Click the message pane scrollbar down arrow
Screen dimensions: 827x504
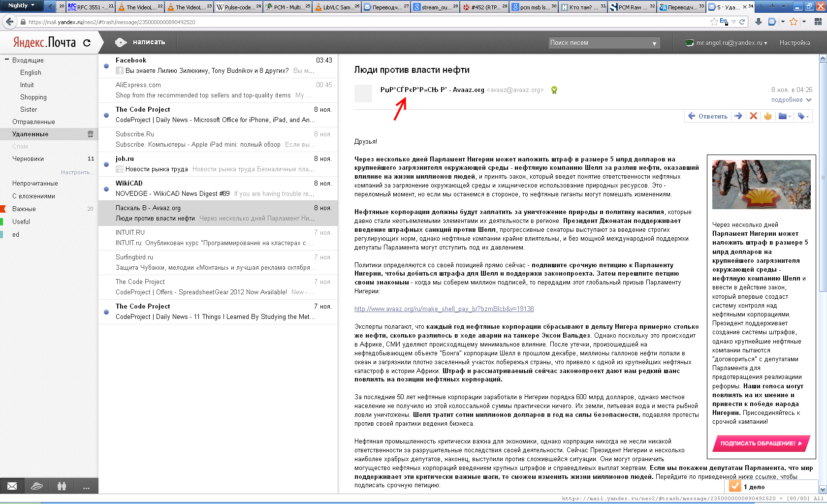click(x=823, y=489)
